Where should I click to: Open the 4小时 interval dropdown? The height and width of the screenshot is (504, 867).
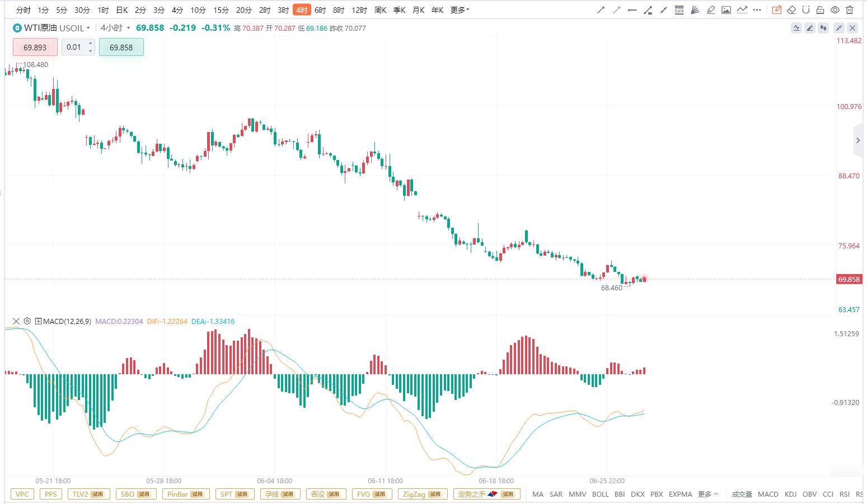116,28
